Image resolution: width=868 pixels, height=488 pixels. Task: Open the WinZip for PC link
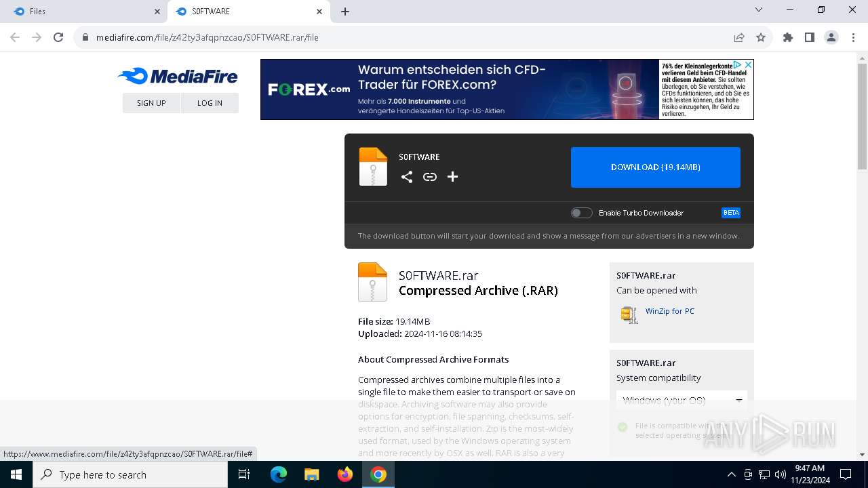(670, 311)
